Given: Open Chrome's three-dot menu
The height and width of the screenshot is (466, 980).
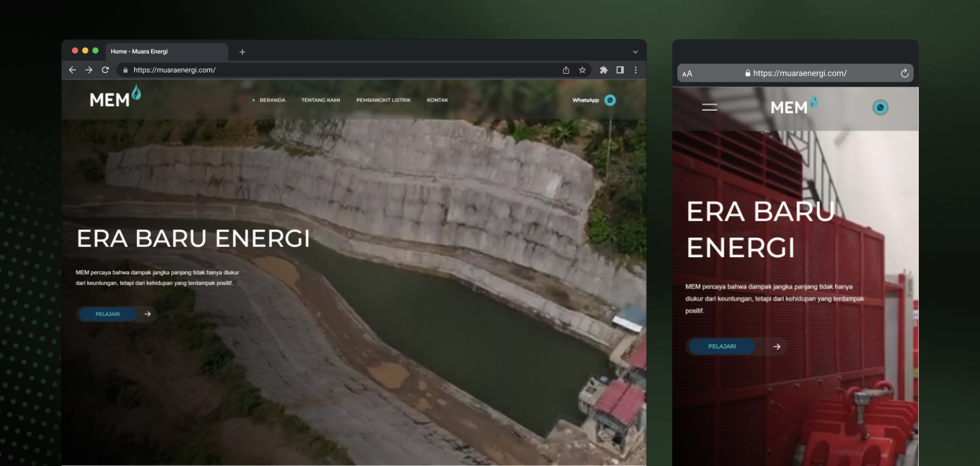Looking at the screenshot, I should pos(636,70).
